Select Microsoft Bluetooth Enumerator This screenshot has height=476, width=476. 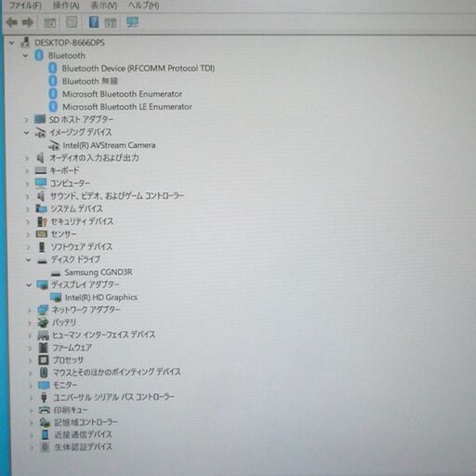click(x=122, y=94)
